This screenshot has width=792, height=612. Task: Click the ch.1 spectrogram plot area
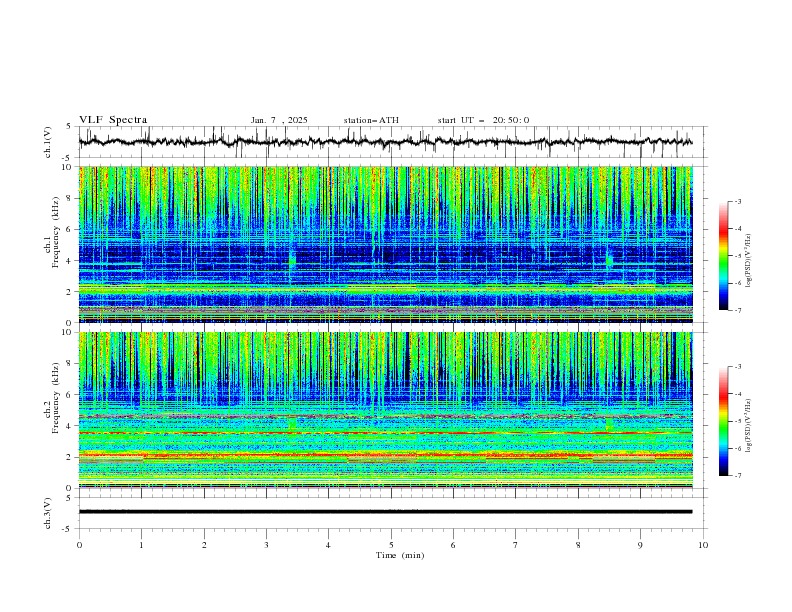386,244
